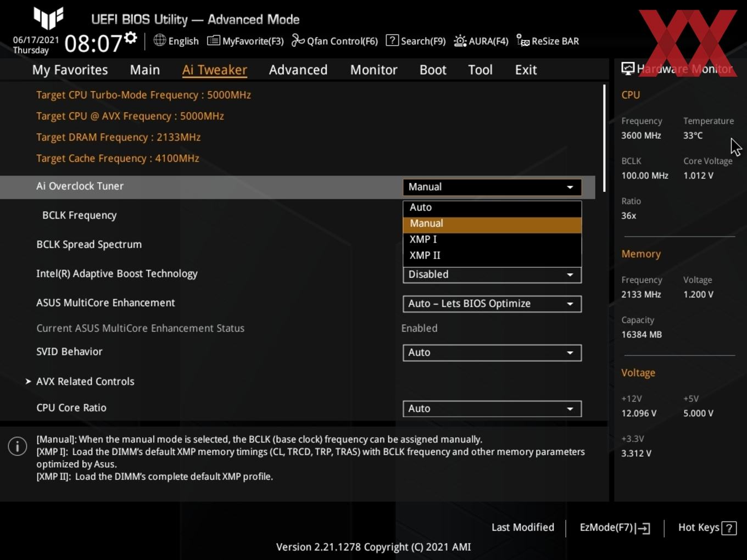Expand AVX Related Controls submenu
The image size is (747, 560).
coord(85,382)
